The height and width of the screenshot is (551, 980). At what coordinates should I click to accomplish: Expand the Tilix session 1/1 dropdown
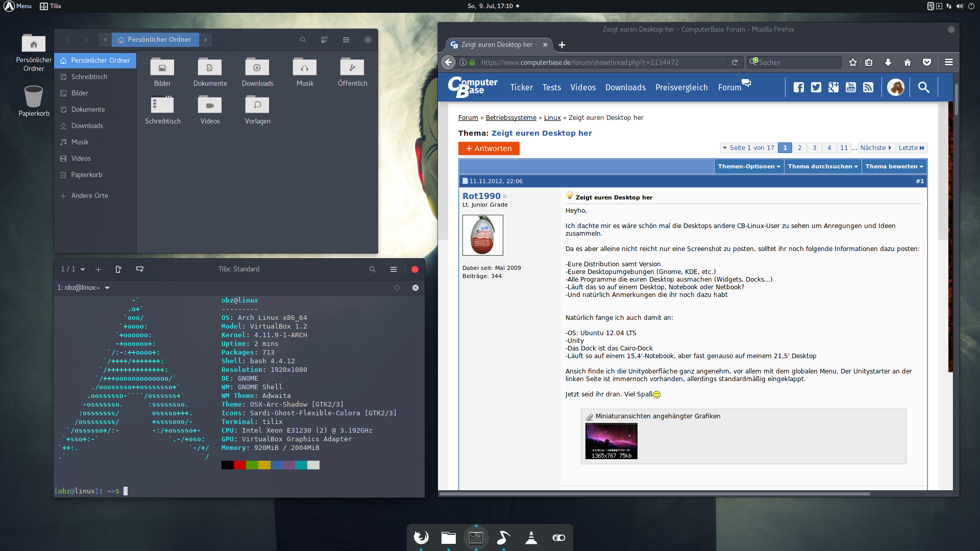(83, 269)
